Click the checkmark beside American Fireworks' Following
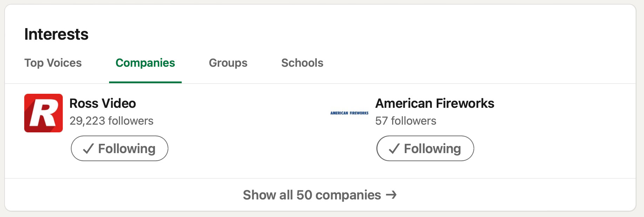This screenshot has width=644, height=217. coord(394,149)
